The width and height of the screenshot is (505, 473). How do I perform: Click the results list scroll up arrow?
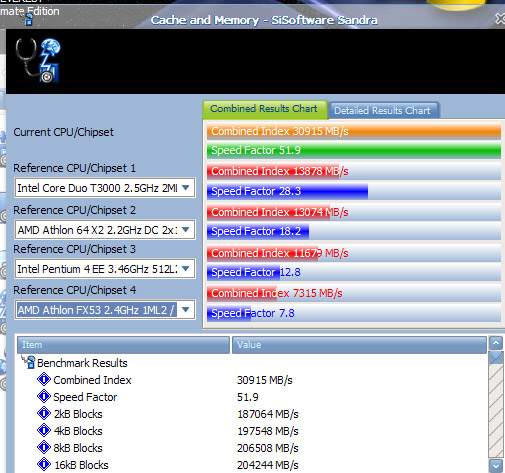(x=496, y=343)
